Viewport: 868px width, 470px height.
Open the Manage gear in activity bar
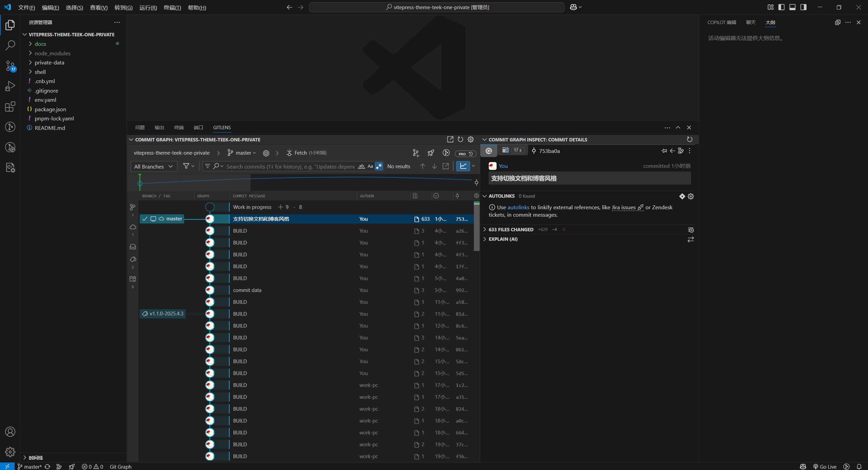10,452
